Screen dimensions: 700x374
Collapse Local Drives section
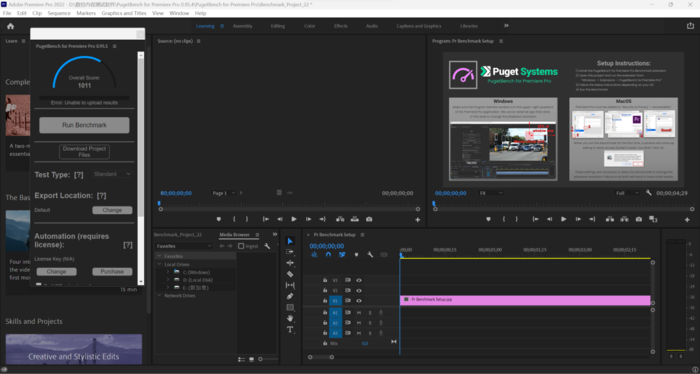pos(159,264)
